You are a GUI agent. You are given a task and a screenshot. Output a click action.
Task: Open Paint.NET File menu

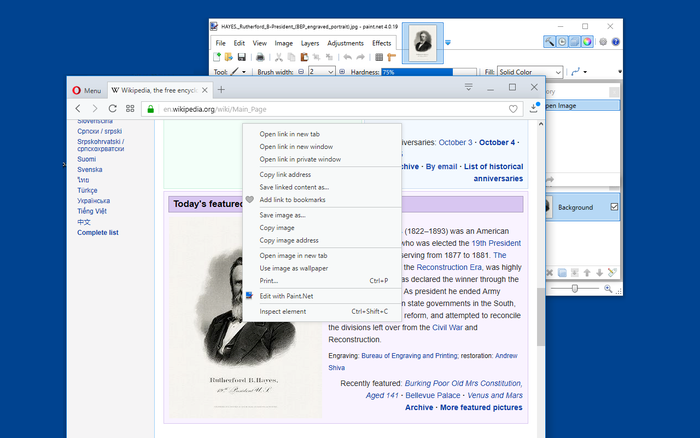coord(221,43)
